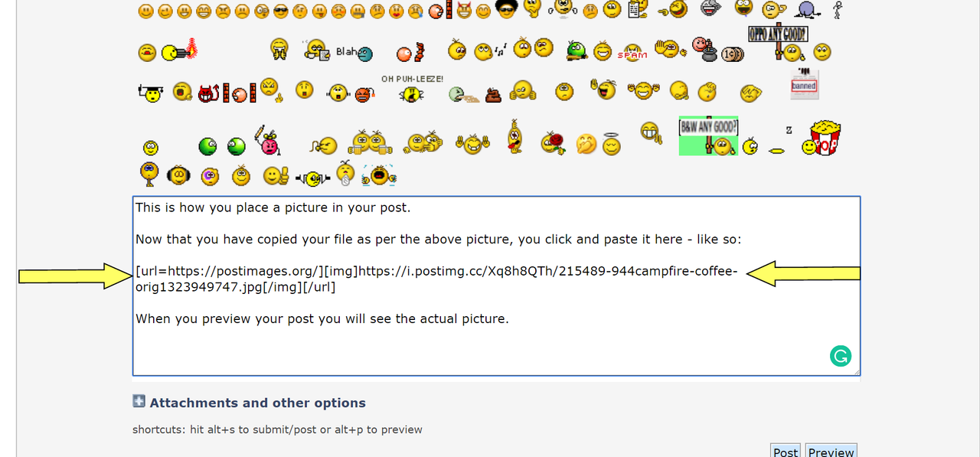
Task: Insert the 'OPPO ANY GOOD?' sign smiley
Action: pos(778,43)
